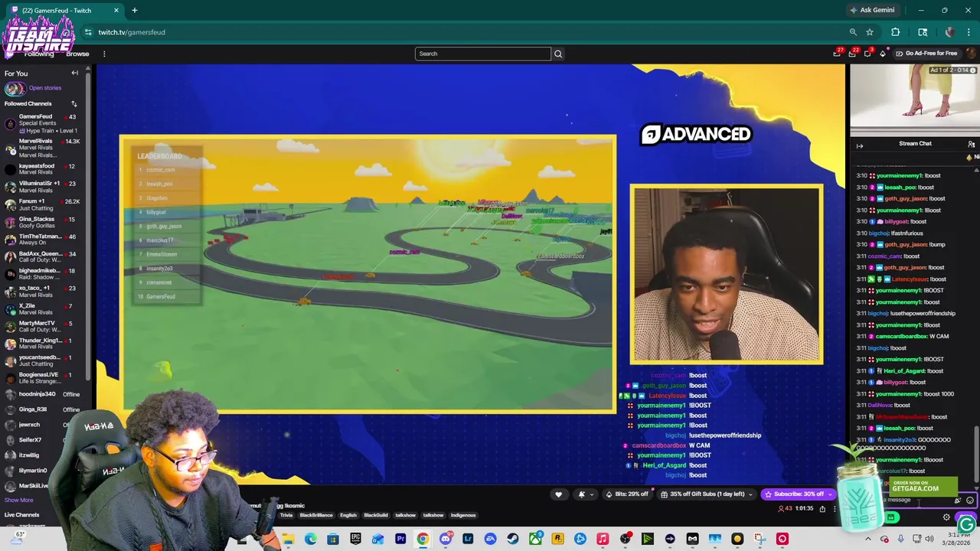Open Chrome extensions puzzle icon

click(x=895, y=32)
